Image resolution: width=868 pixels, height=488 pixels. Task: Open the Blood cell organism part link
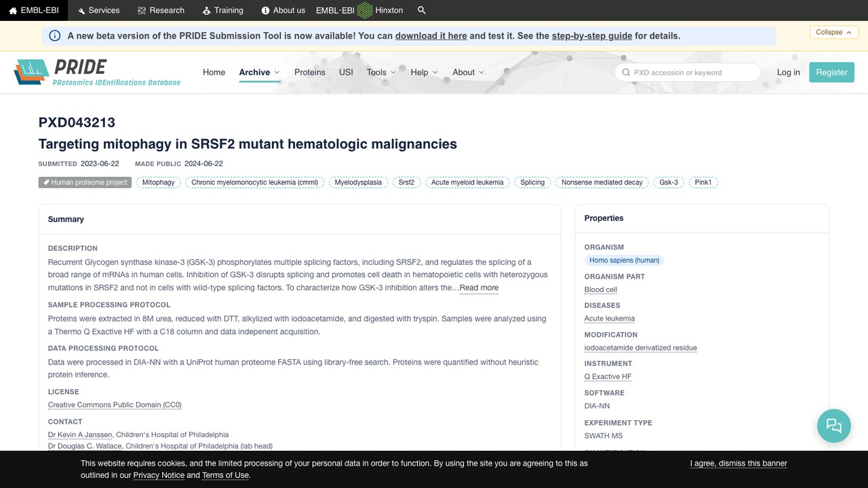point(601,290)
